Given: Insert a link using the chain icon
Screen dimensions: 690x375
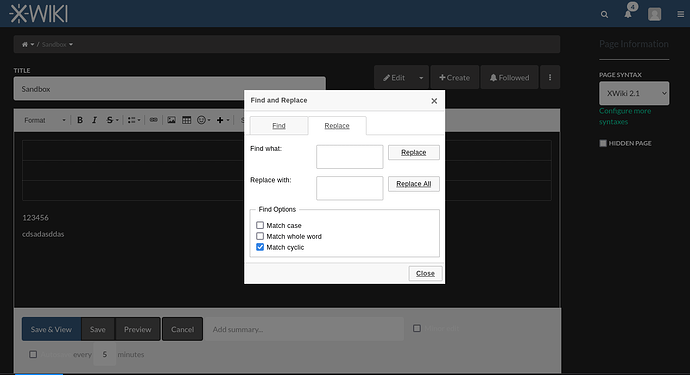Looking at the screenshot, I should [x=154, y=120].
